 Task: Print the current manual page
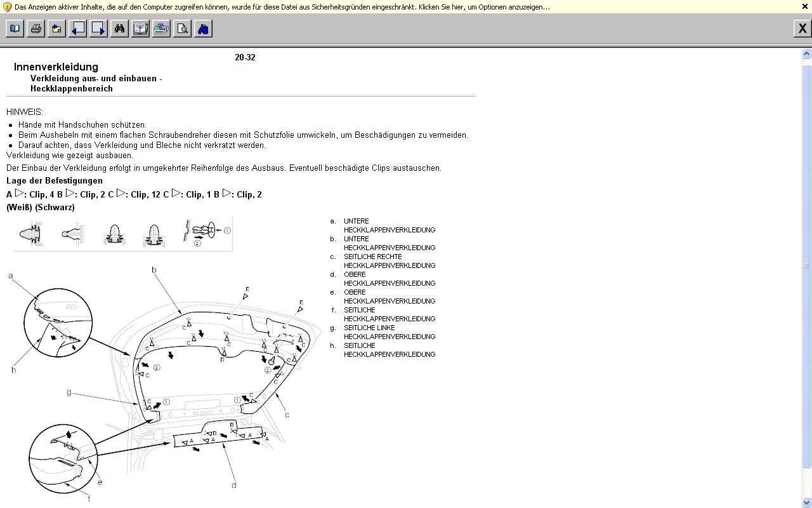pos(36,29)
